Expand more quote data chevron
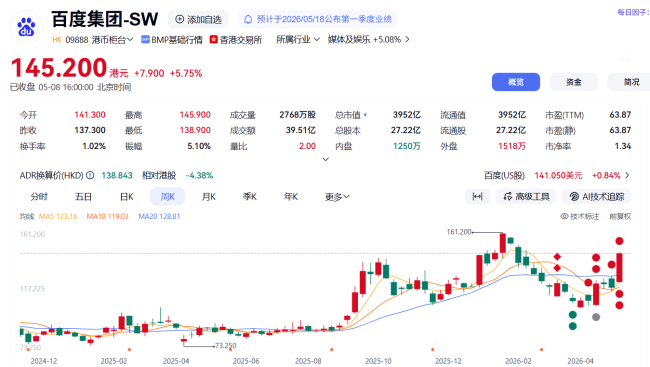This screenshot has height=367, width=650. [326, 159]
